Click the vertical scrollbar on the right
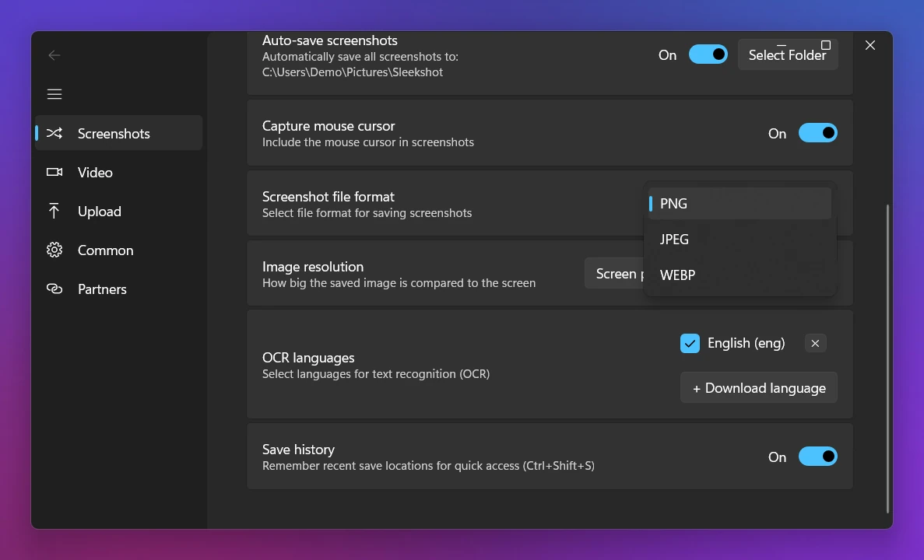The image size is (924, 560). point(887,359)
